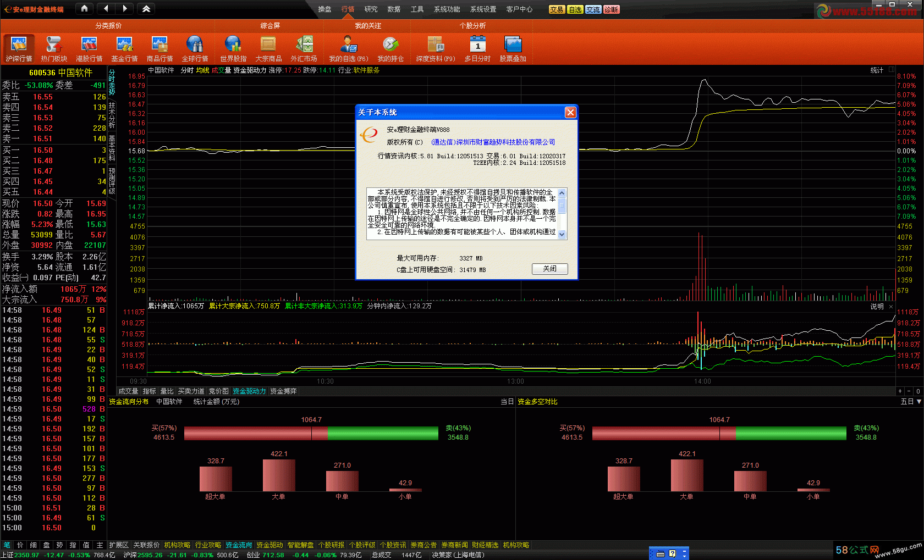924x560 pixels.
Task: Collapse toolbar with double-chevron icon
Action: click(x=146, y=8)
